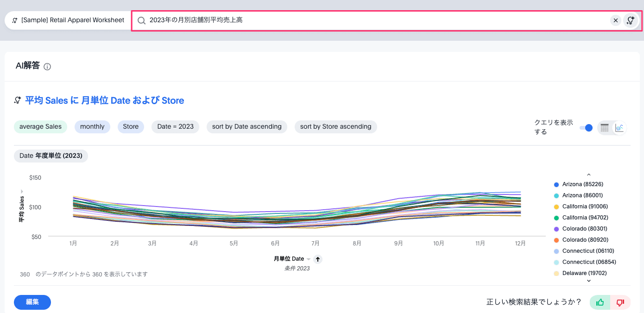The image size is (644, 313).
Task: Toggle the クエリを表示する switch off
Action: [x=587, y=128]
